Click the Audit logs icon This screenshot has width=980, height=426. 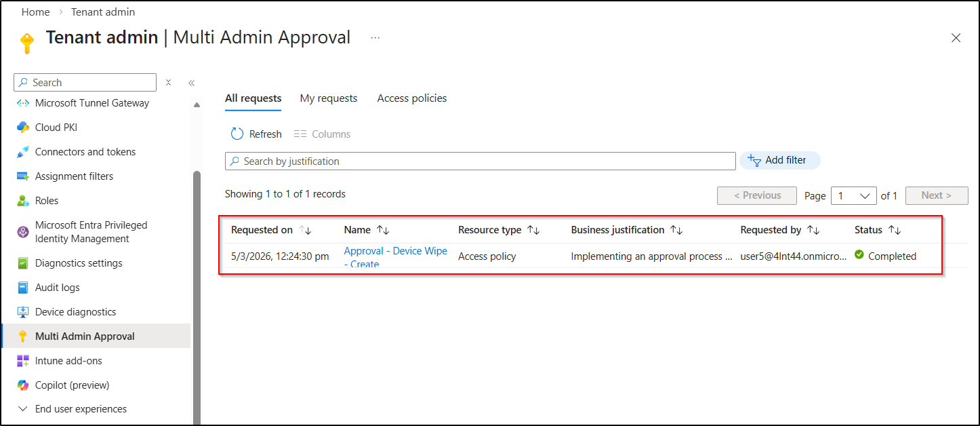[22, 287]
